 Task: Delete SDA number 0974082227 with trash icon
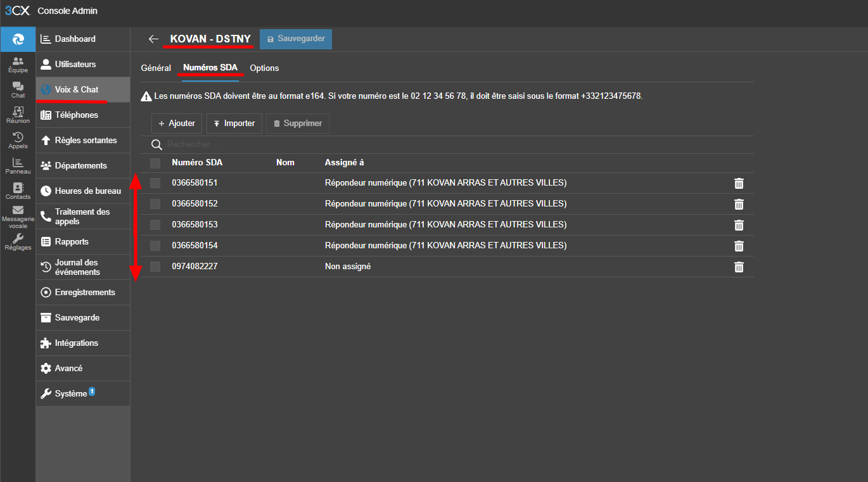click(739, 267)
